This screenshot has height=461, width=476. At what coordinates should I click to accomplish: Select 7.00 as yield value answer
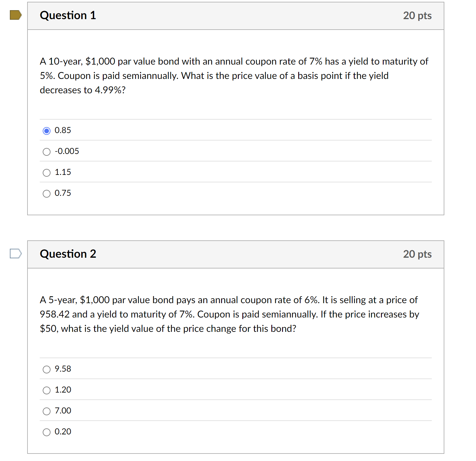coord(47,411)
